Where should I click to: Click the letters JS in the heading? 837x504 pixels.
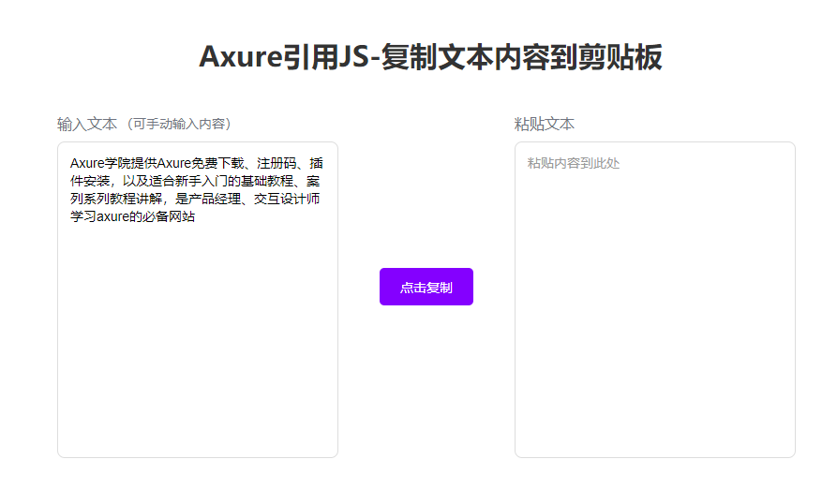353,57
